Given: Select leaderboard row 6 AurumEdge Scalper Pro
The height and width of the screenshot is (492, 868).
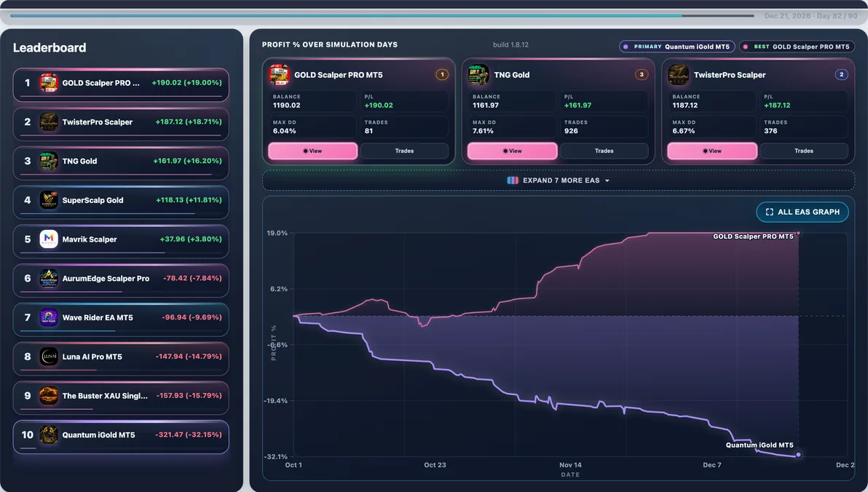Looking at the screenshot, I should tap(121, 280).
